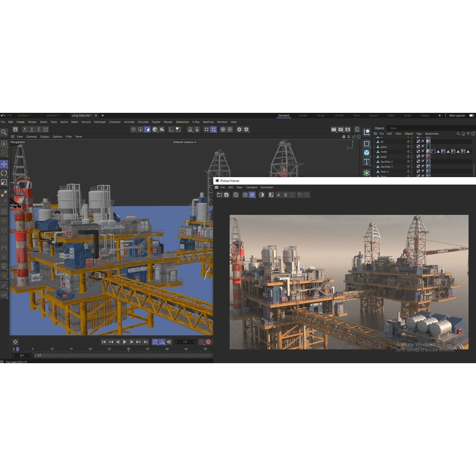Activate the Scale tool on the X axis toolbar
Image resolution: width=476 pixels, height=476 pixels.
pos(24,129)
